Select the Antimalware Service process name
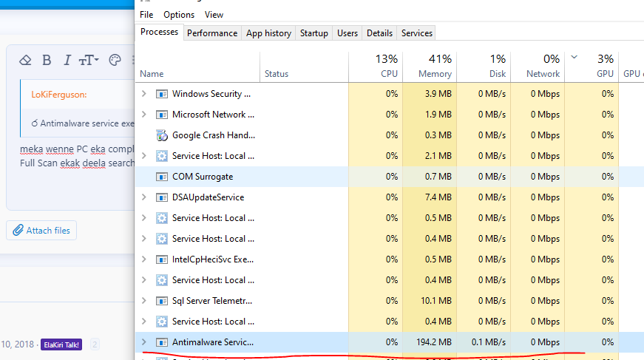The image size is (644, 360). 213,342
